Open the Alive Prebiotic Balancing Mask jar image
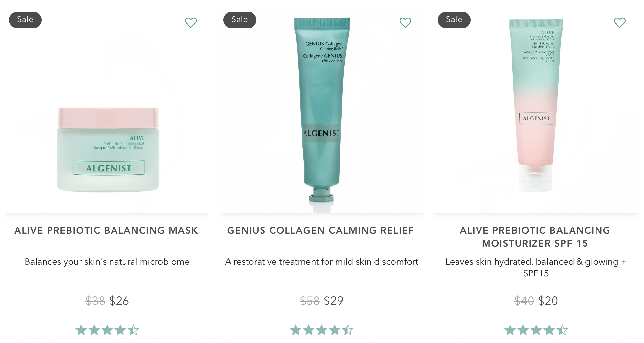This screenshot has height=343, width=644. (108, 149)
